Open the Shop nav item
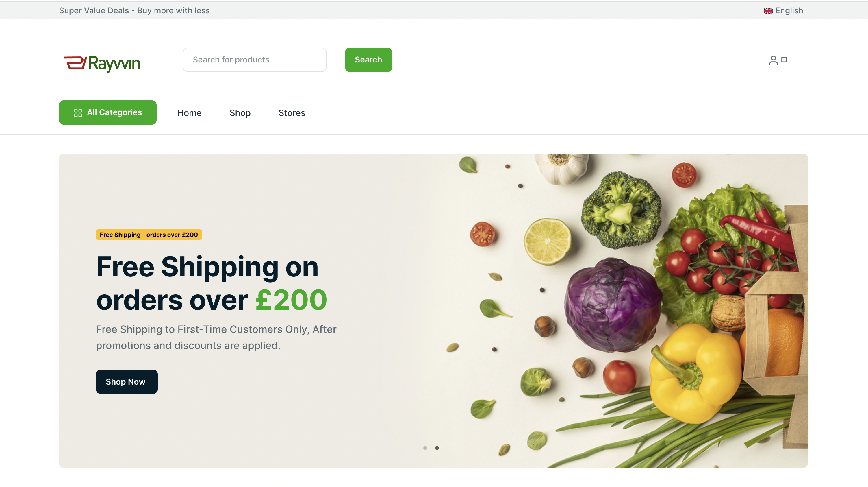Image resolution: width=868 pixels, height=487 pixels. point(240,113)
